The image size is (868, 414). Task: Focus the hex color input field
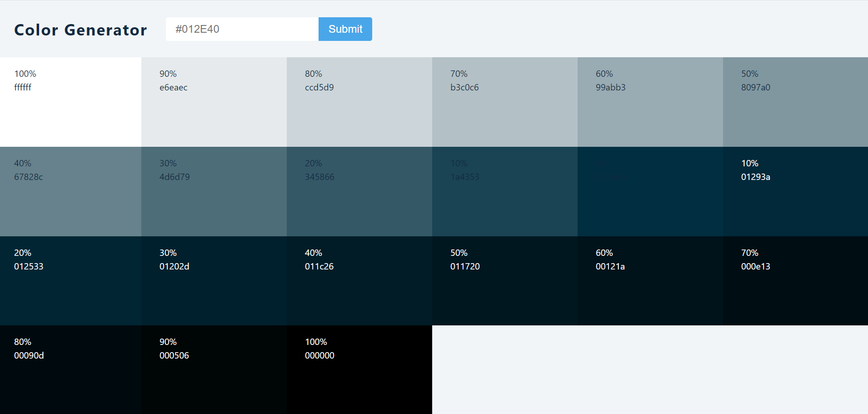(242, 29)
